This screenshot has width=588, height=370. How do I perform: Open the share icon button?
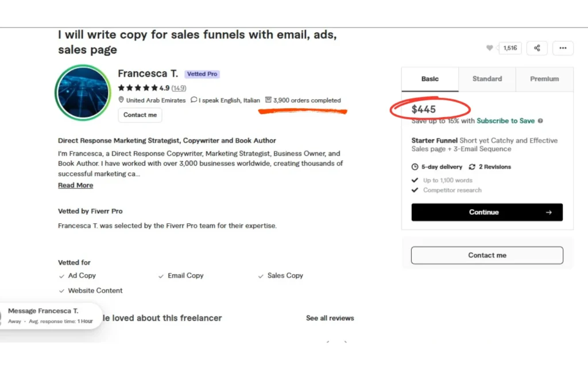coord(537,48)
